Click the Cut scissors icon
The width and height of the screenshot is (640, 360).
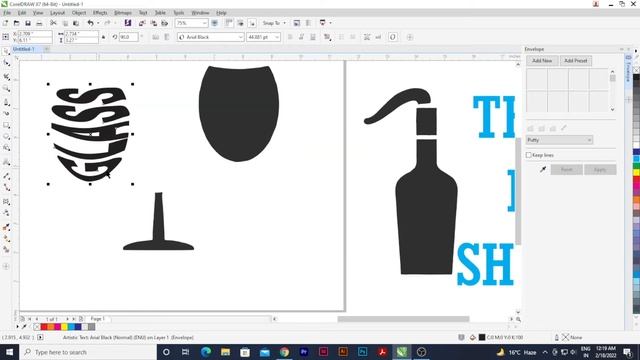click(53, 23)
